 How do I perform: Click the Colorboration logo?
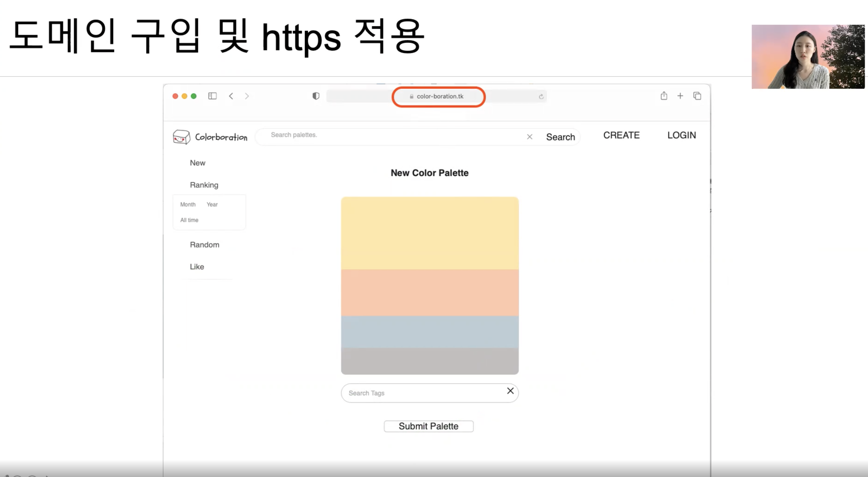click(210, 137)
